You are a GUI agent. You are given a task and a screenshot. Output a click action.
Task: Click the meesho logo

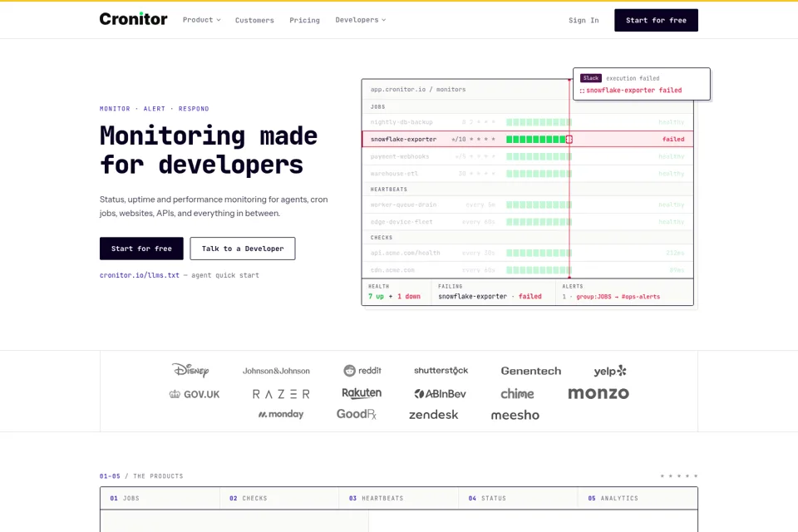515,416
